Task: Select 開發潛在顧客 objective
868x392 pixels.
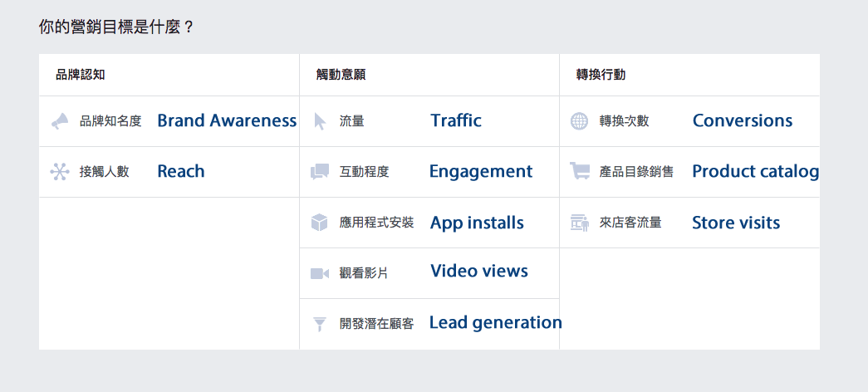Action: point(377,324)
